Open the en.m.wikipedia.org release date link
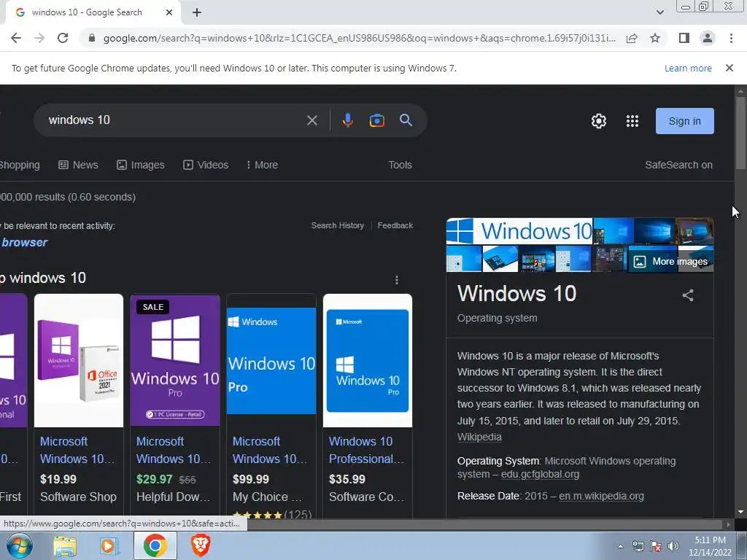The width and height of the screenshot is (747, 560). [601, 496]
